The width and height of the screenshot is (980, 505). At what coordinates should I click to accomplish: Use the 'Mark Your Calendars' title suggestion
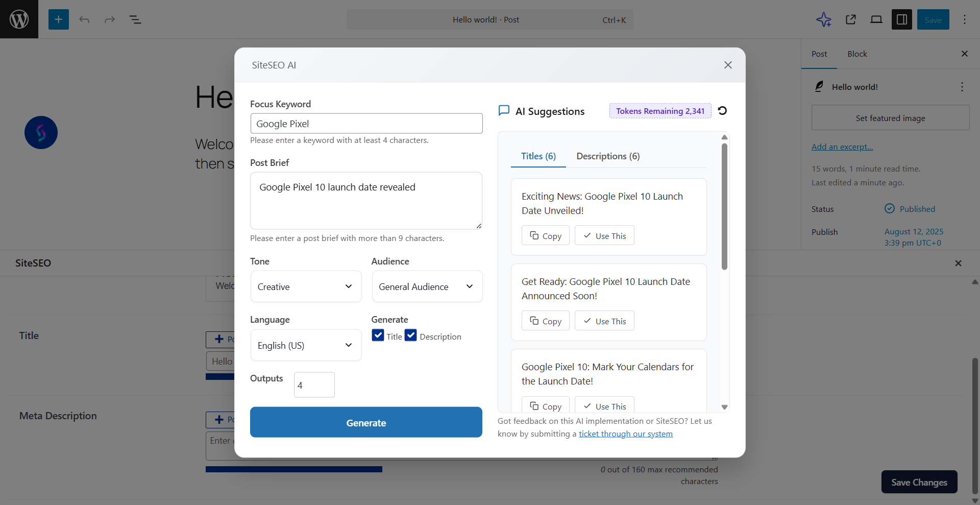(x=604, y=404)
